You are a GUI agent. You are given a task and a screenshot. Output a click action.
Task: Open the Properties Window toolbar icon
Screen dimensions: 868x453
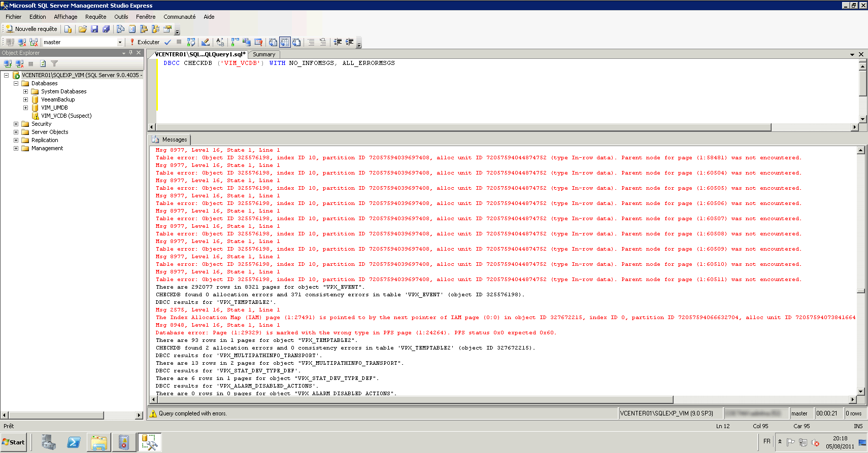coord(168,29)
